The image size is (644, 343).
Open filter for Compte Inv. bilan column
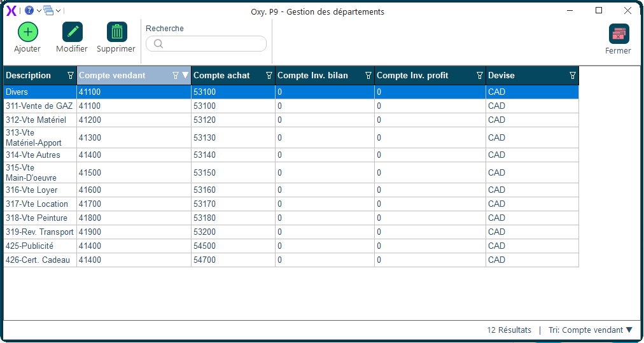point(368,76)
